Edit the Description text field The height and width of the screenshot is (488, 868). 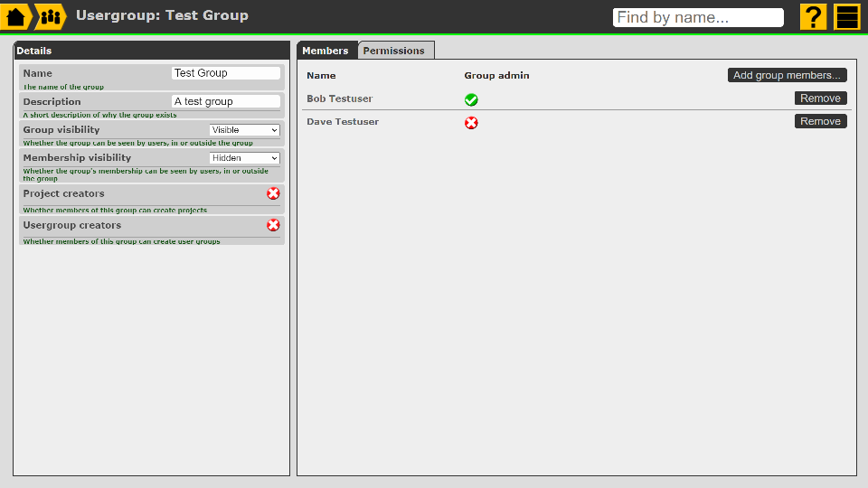point(225,102)
